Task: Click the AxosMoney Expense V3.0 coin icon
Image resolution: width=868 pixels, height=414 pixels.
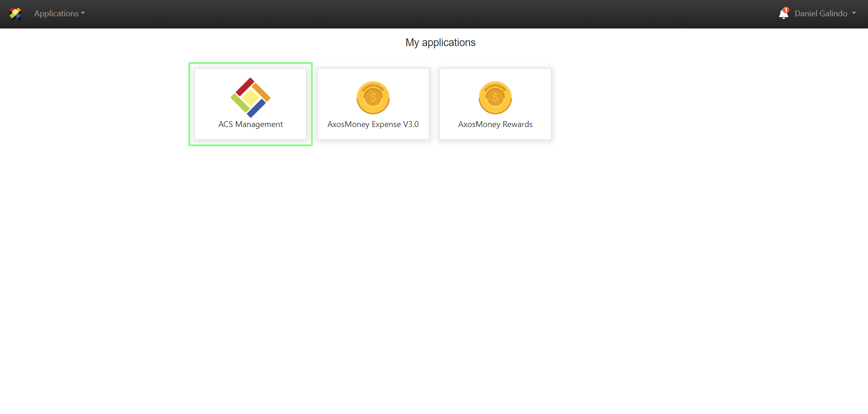Action: [x=373, y=97]
